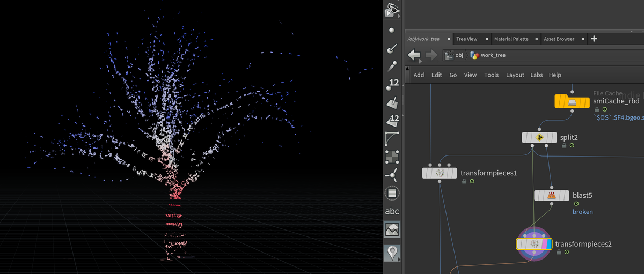The height and width of the screenshot is (274, 644).
Task: Toggle point trails display icon
Action: click(392, 66)
